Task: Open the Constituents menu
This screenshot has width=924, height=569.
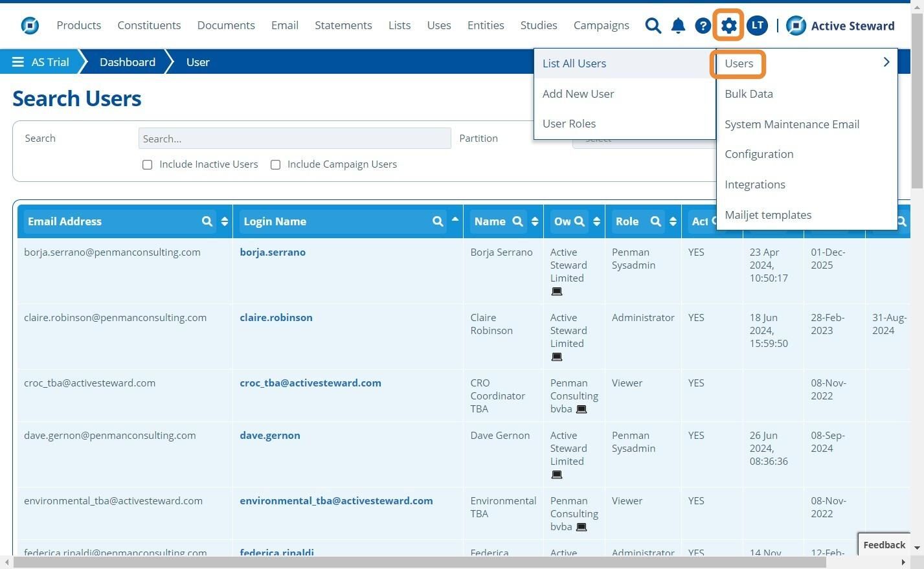Action: pos(149,25)
